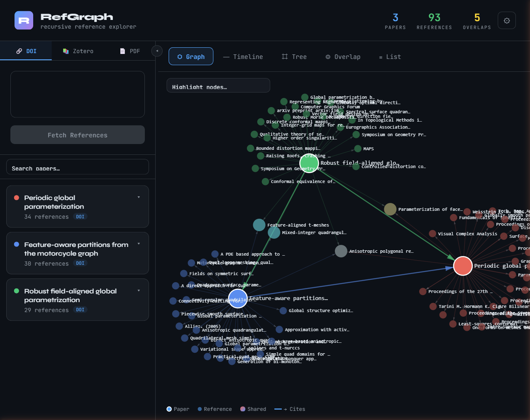Image resolution: width=530 pixels, height=420 pixels.
Task: Click the Overlap view circles icon
Action: (x=328, y=56)
